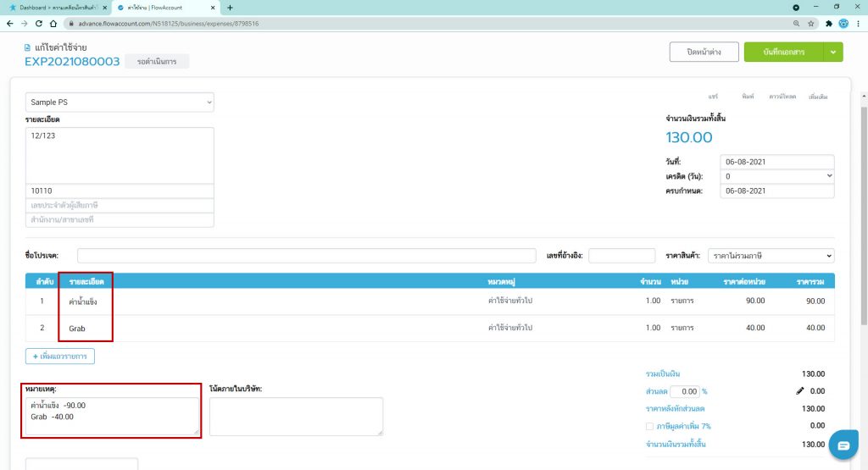Enable the 7% VAT checkbox
The image size is (868, 470).
point(649,426)
